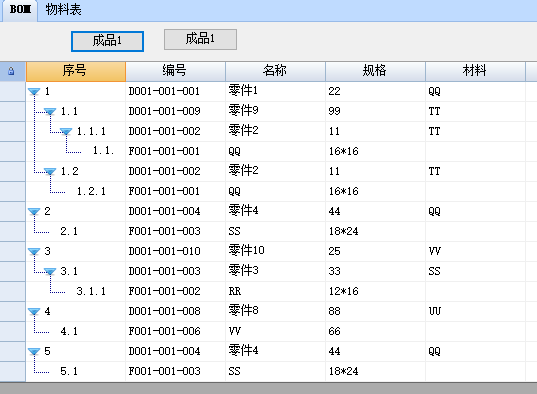
Task: Select cell D001-001-010
Action: (x=175, y=251)
